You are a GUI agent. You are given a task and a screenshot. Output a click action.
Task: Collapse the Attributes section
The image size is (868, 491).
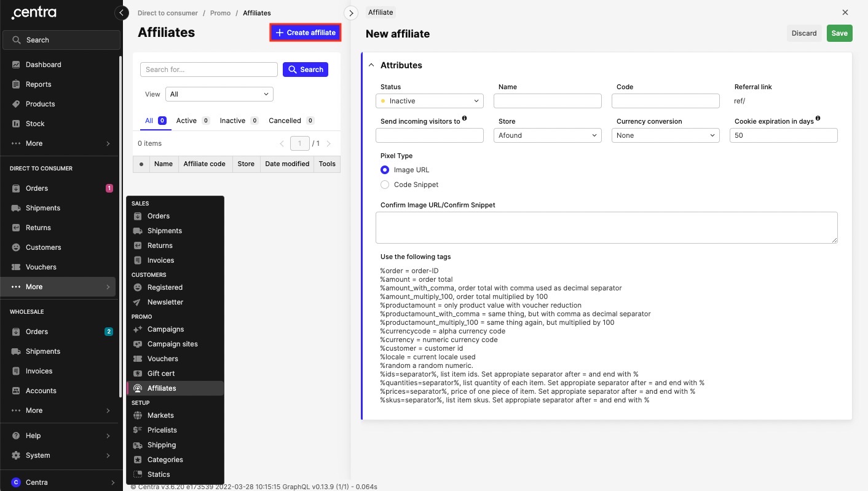click(371, 65)
